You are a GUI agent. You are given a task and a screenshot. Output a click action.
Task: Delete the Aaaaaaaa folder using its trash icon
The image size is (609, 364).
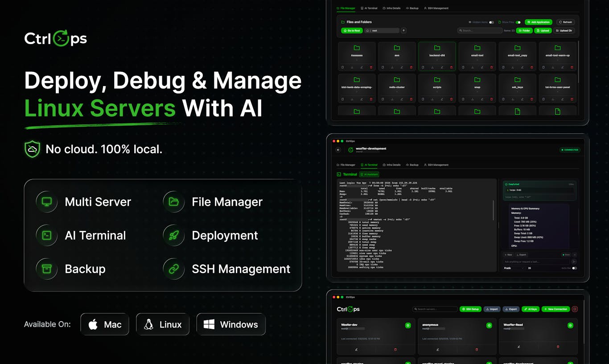click(371, 67)
